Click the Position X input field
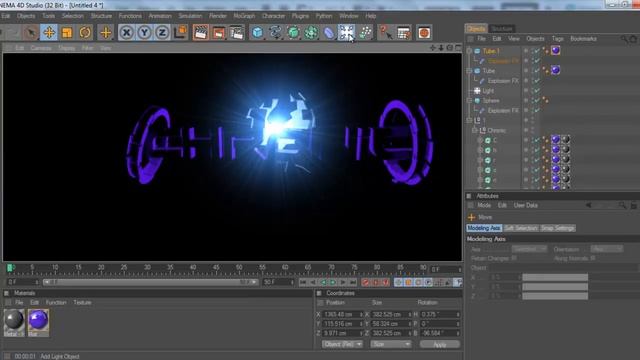Image resolution: width=640 pixels, height=360 pixels. click(342, 314)
